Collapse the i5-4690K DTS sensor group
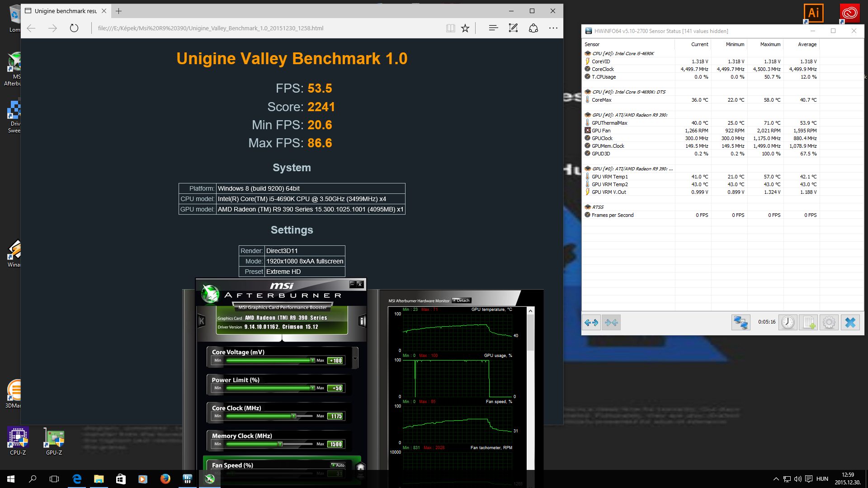This screenshot has width=868, height=488. click(587, 92)
